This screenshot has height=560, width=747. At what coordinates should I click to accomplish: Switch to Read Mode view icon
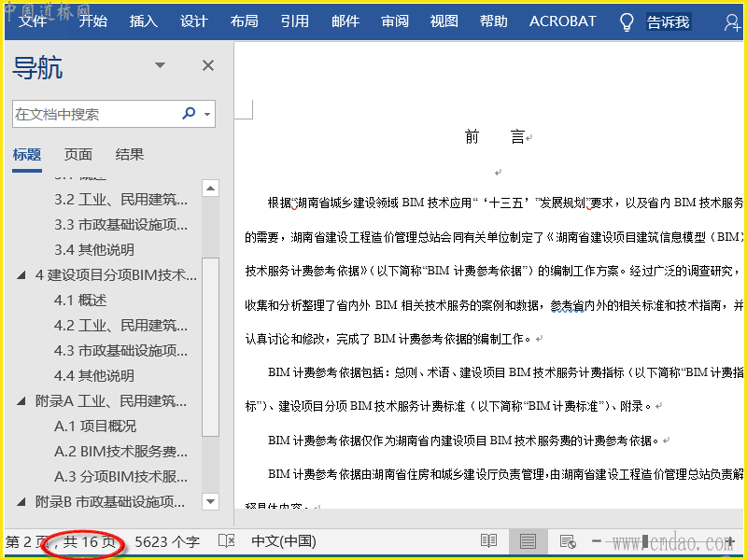pos(488,541)
